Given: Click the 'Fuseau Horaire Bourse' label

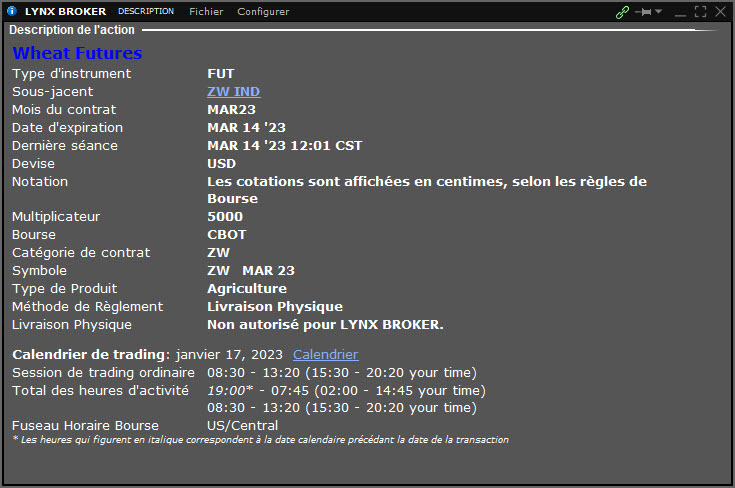Looking at the screenshot, I should (85, 426).
